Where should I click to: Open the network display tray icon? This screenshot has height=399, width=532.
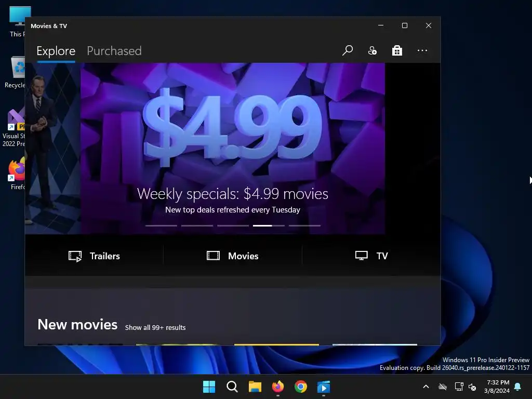(x=459, y=387)
